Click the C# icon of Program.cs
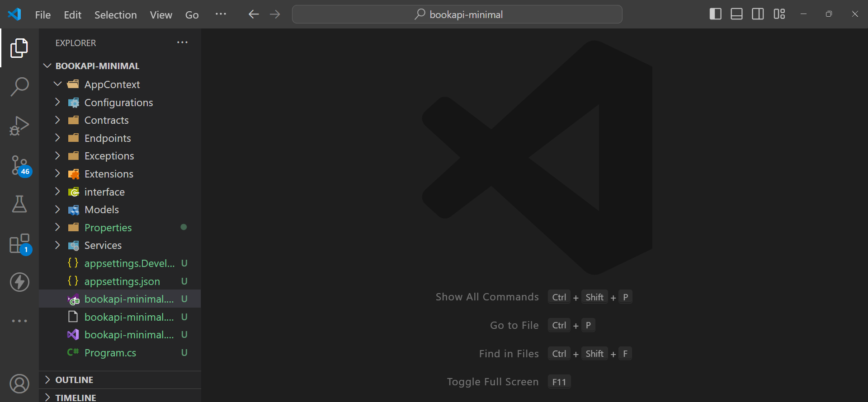868x402 pixels. (73, 352)
